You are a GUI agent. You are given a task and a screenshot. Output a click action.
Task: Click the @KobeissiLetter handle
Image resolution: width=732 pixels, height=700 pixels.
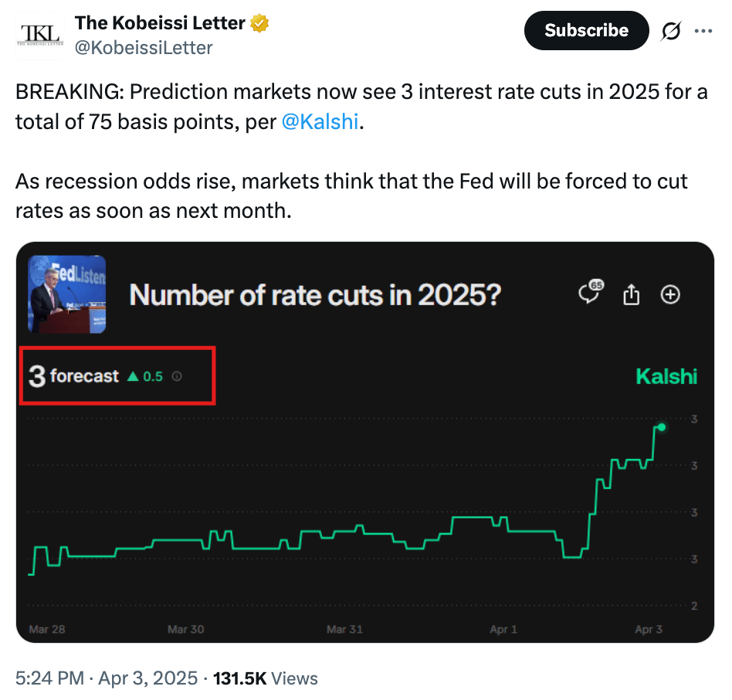click(144, 48)
